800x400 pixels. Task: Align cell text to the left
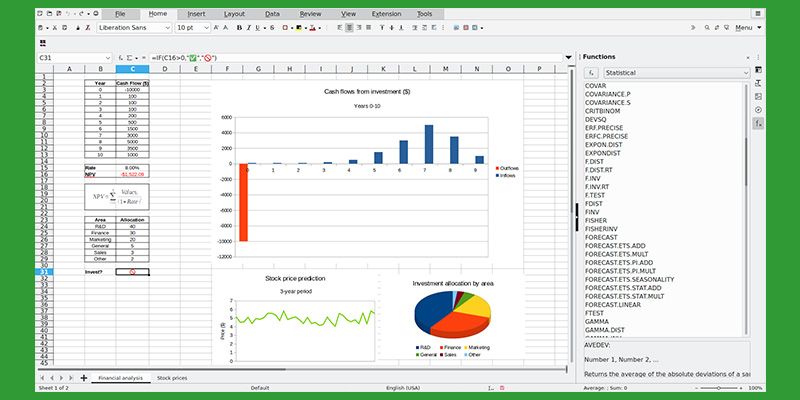point(340,28)
